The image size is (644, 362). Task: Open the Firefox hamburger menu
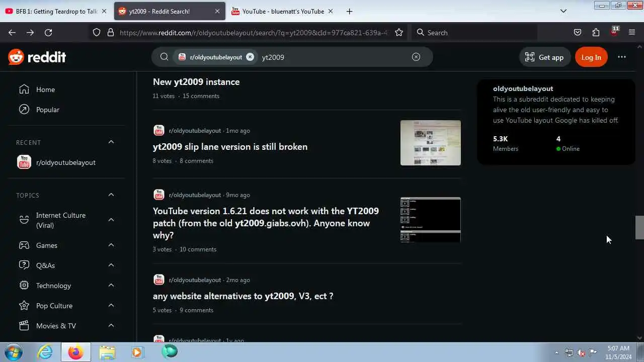(x=632, y=33)
